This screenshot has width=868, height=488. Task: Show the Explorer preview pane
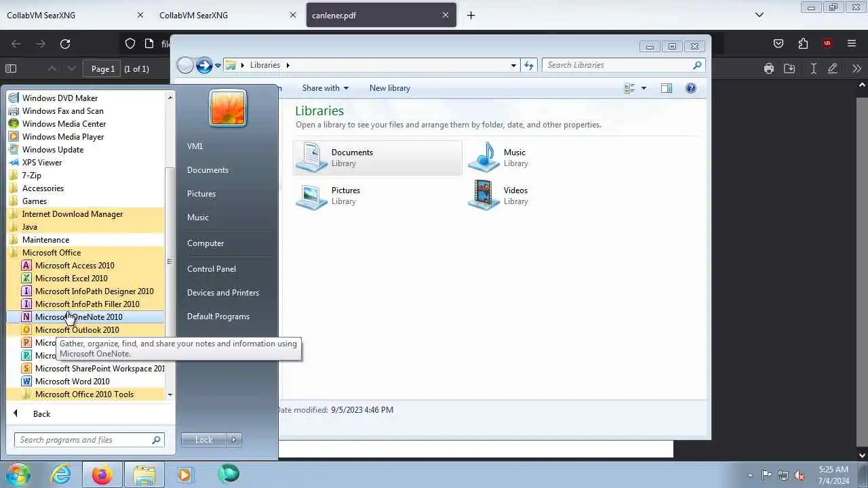(667, 88)
